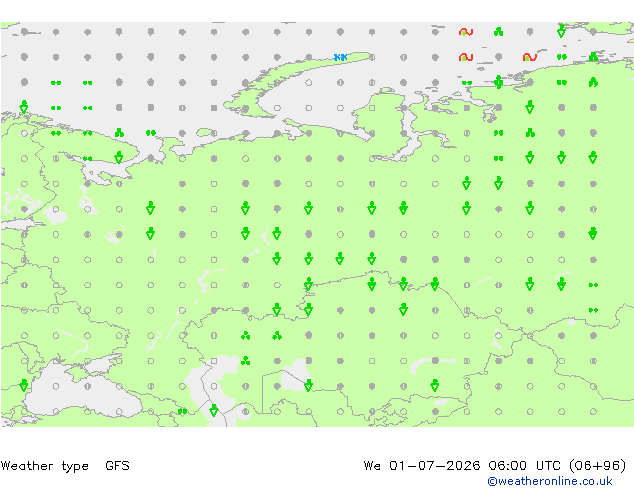
Task: Select the topmost red freezing rain symbol
Action: point(466,32)
